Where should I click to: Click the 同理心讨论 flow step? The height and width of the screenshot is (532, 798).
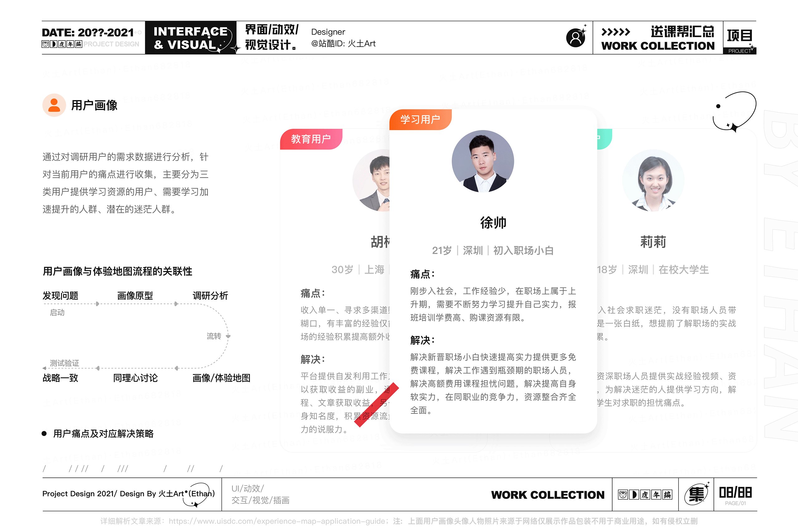pyautogui.click(x=135, y=378)
